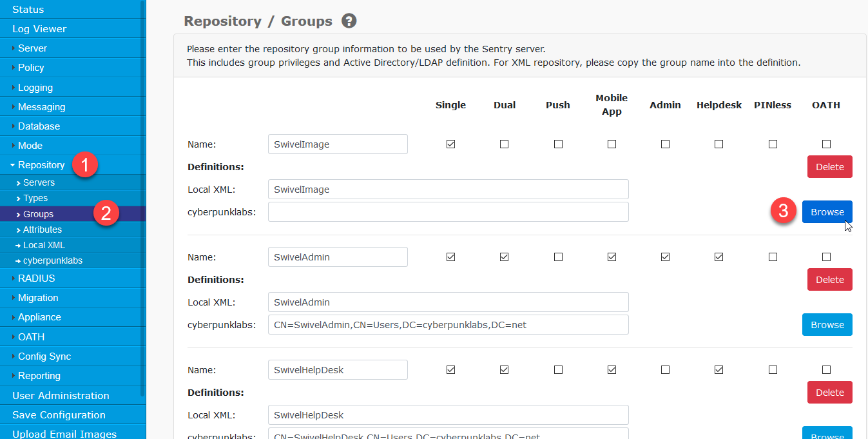Uncheck Single for SwivelImage group

[x=450, y=144]
